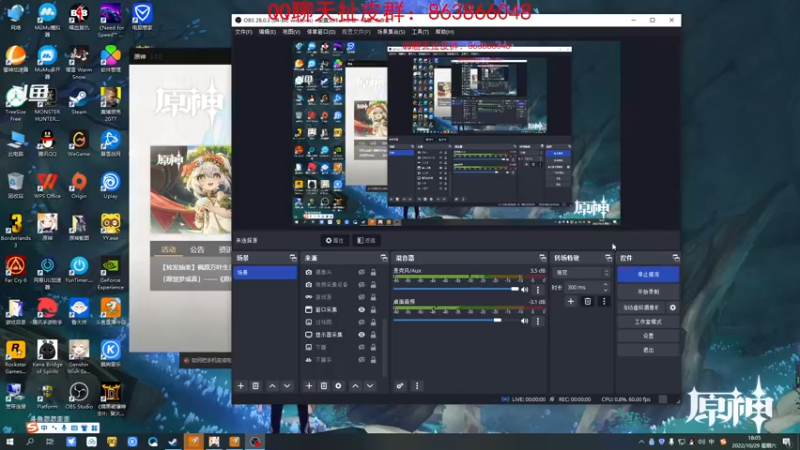Toggle visibility of 视频采集设备 source
The image size is (800, 450).
coord(361,285)
